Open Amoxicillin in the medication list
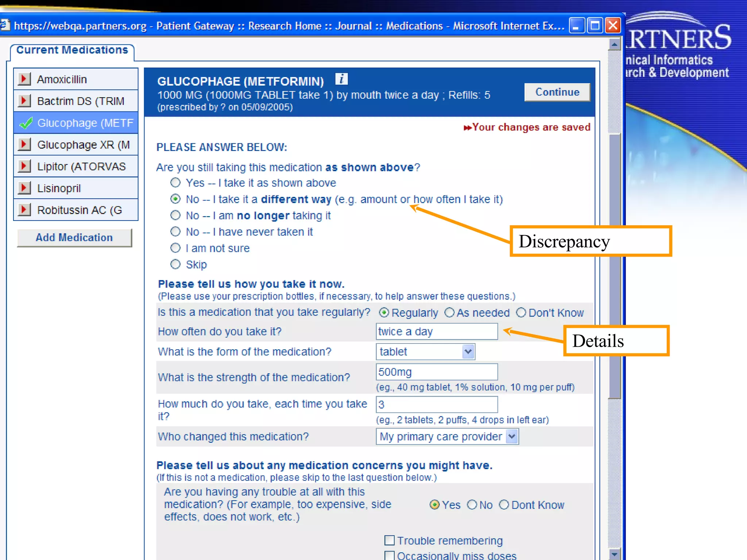 [76, 79]
